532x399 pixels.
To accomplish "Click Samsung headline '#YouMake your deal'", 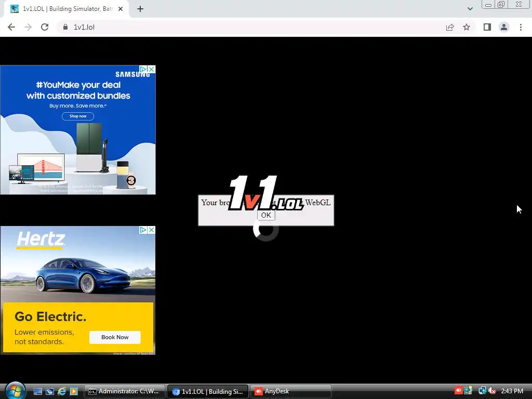I will click(x=78, y=85).
